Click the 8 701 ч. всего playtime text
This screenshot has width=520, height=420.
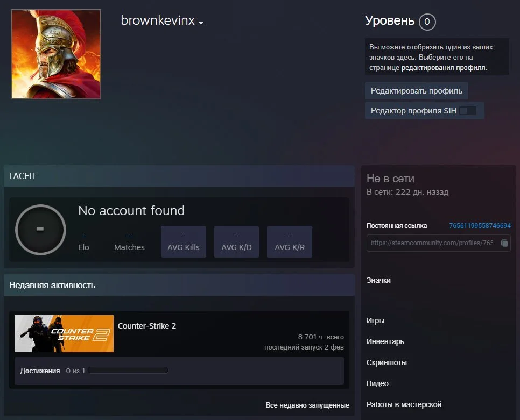(x=321, y=337)
